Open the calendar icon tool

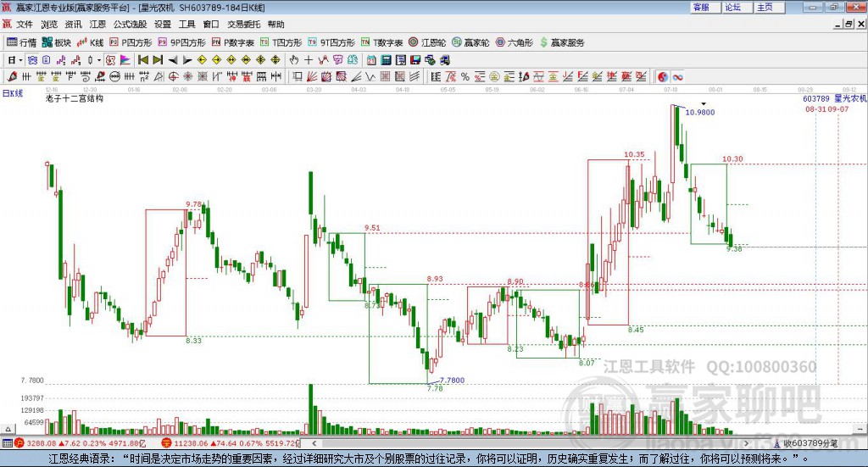pyautogui.click(x=371, y=60)
